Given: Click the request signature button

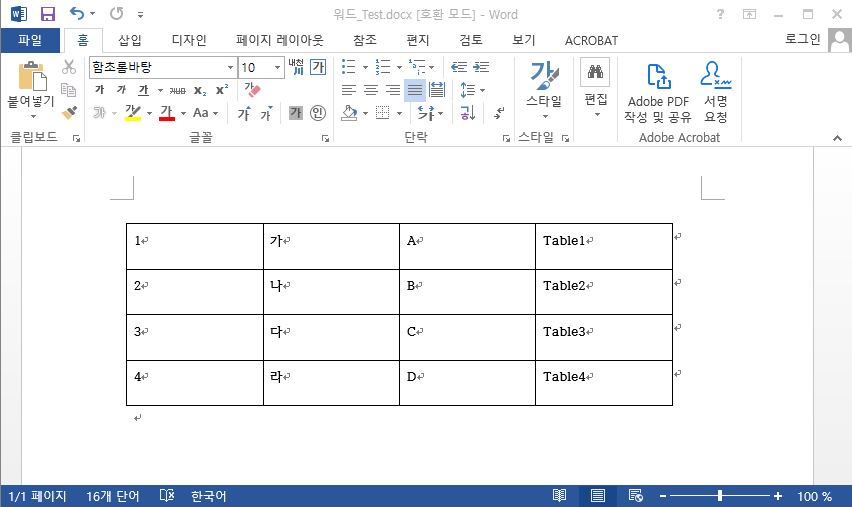Looking at the screenshot, I should click(x=716, y=91).
